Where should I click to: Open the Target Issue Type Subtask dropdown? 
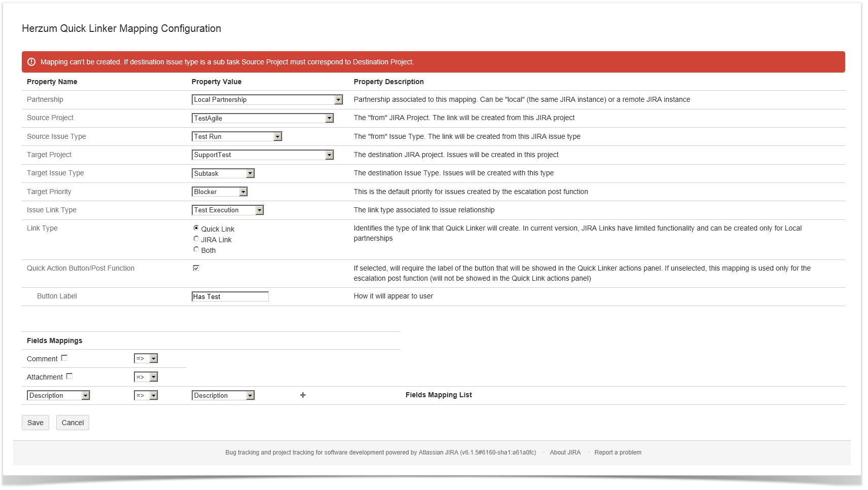pyautogui.click(x=223, y=173)
